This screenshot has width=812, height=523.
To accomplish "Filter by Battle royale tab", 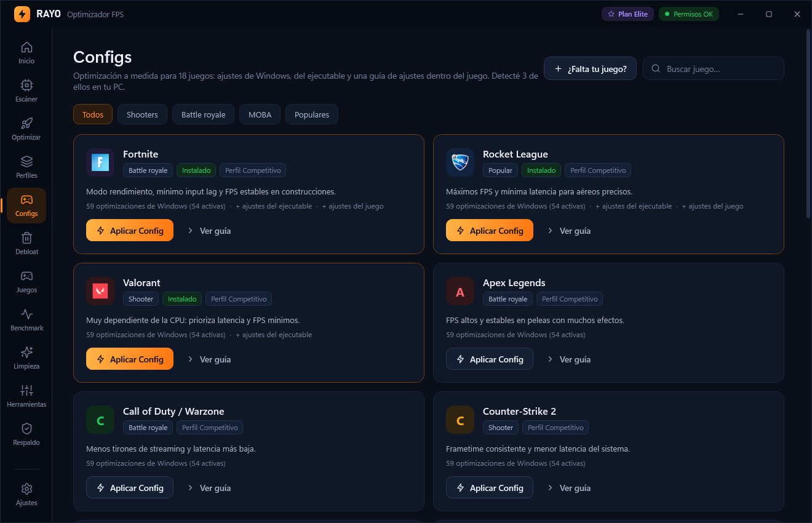I will (x=203, y=114).
